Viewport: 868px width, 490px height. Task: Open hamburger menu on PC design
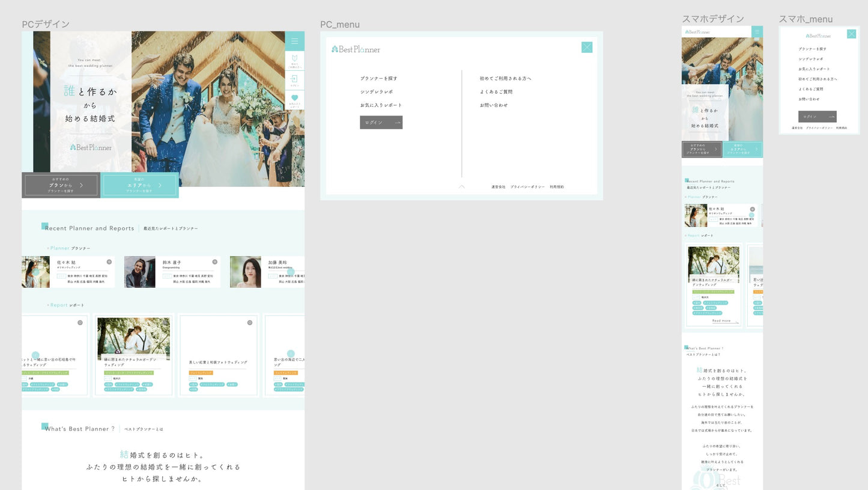(294, 41)
